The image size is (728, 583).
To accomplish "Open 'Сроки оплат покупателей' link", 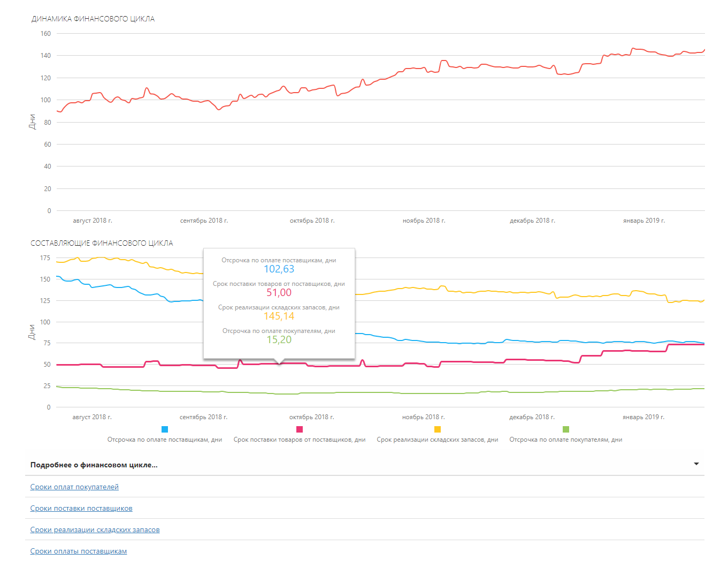I will pyautogui.click(x=74, y=487).
